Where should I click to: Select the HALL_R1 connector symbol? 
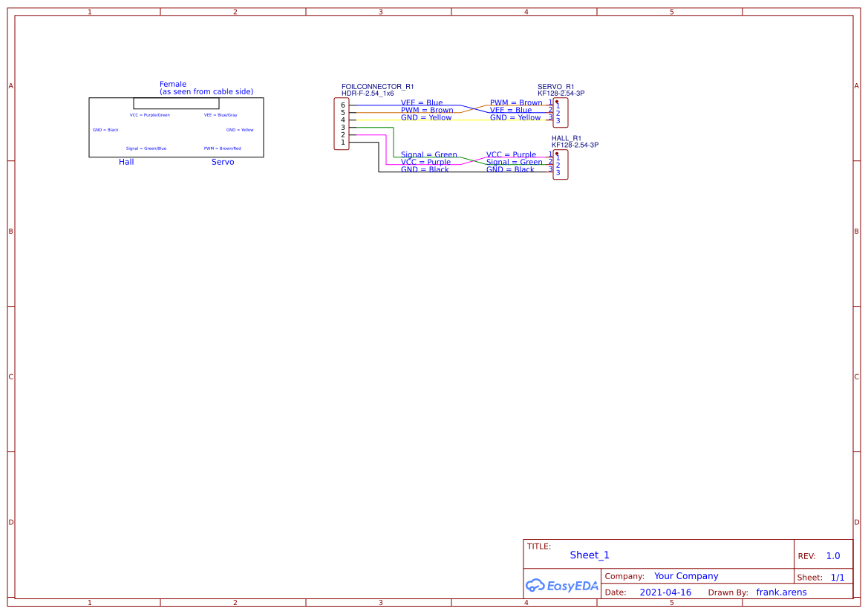click(x=560, y=164)
